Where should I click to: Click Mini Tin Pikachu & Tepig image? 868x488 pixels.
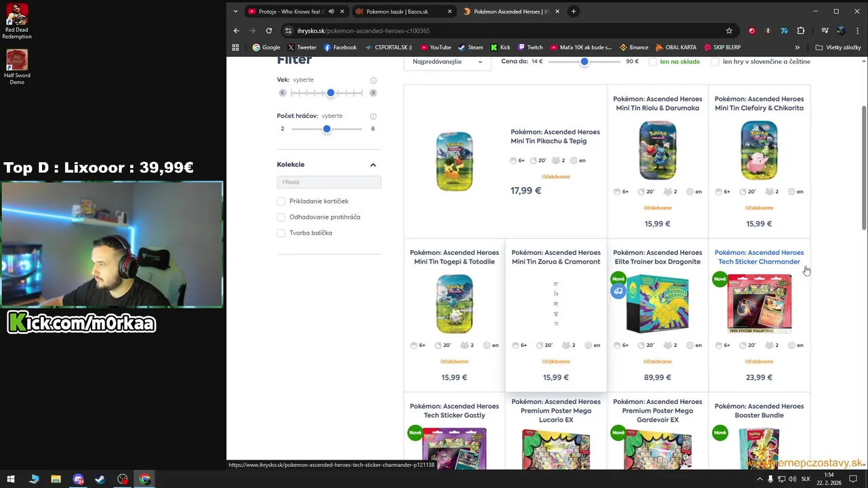pos(454,161)
